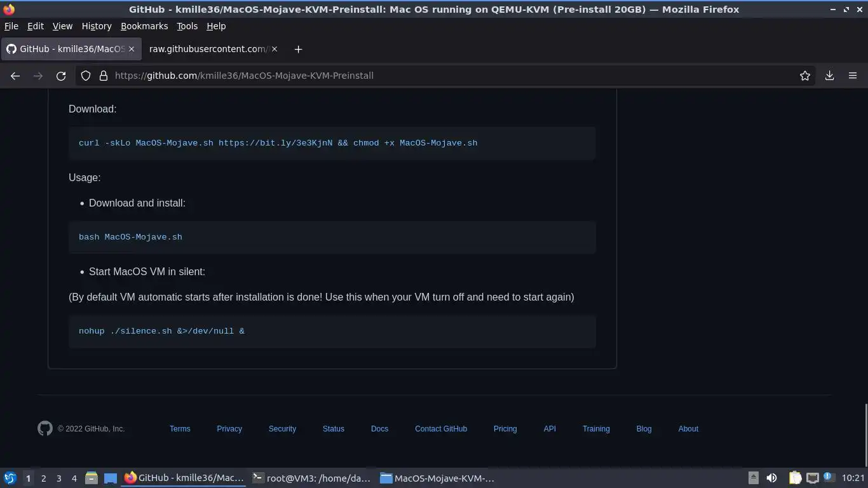Click the GitHub octocat logo in the footer
This screenshot has height=488, width=868.
(x=45, y=429)
